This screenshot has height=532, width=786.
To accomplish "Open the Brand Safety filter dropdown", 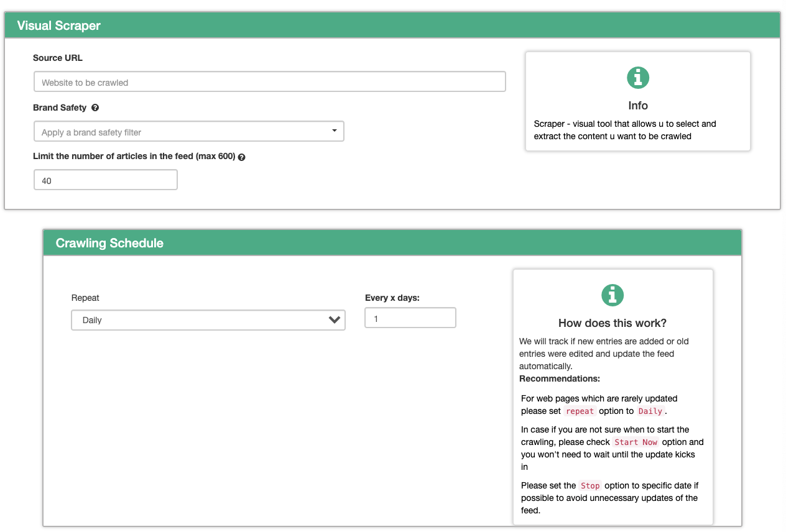I will pos(188,132).
